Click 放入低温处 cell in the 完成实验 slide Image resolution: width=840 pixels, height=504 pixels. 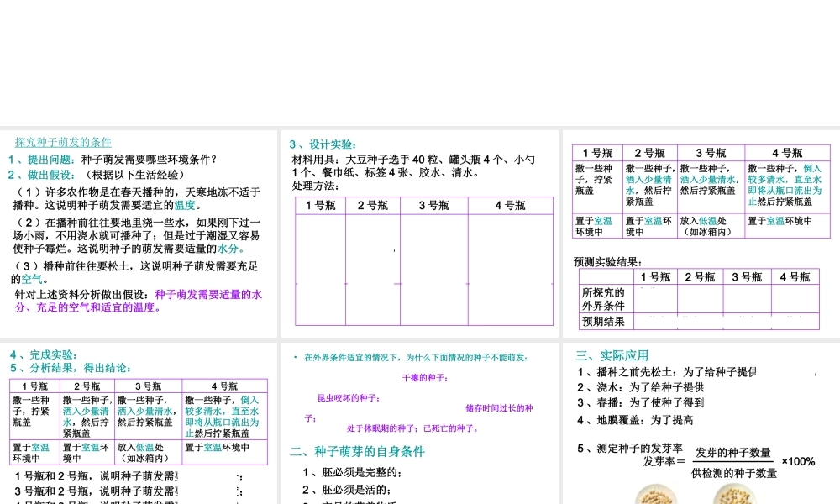[149, 453]
